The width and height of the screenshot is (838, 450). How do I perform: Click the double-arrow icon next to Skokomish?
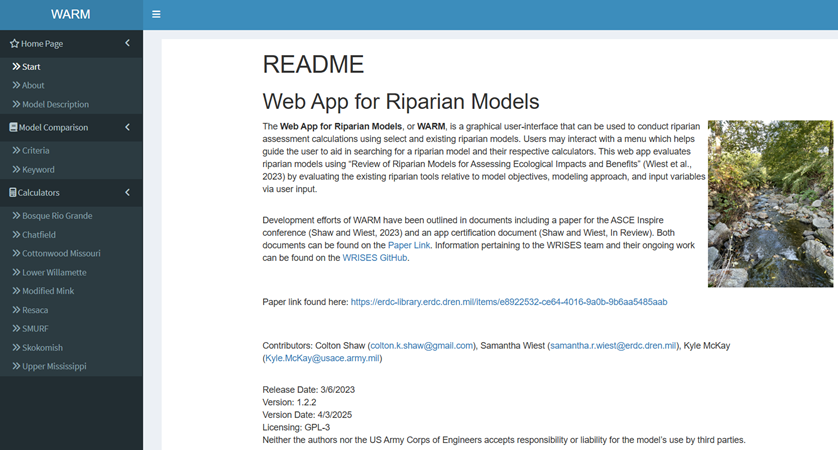(16, 347)
